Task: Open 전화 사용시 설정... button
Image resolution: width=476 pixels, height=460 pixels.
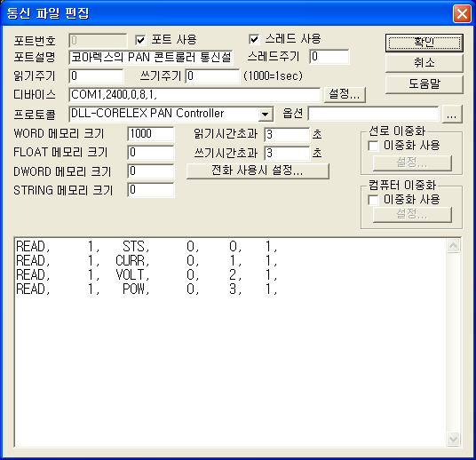Action: [258, 171]
